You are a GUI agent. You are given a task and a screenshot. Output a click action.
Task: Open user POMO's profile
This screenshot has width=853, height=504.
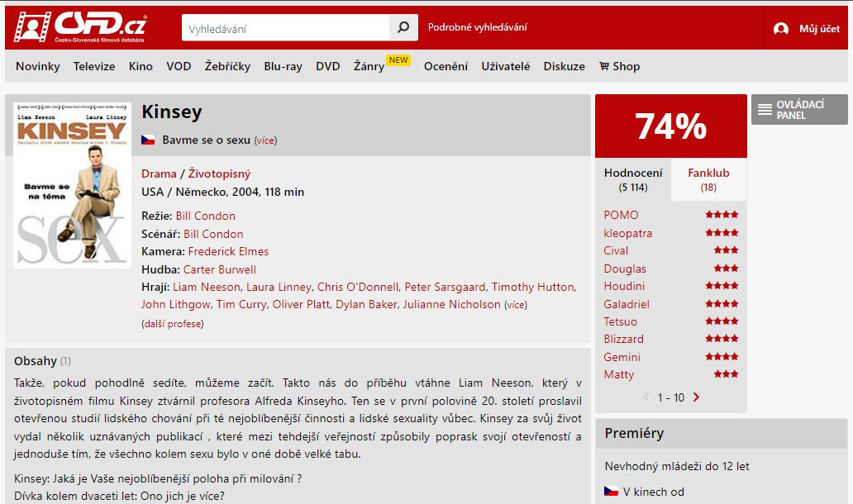click(x=621, y=215)
